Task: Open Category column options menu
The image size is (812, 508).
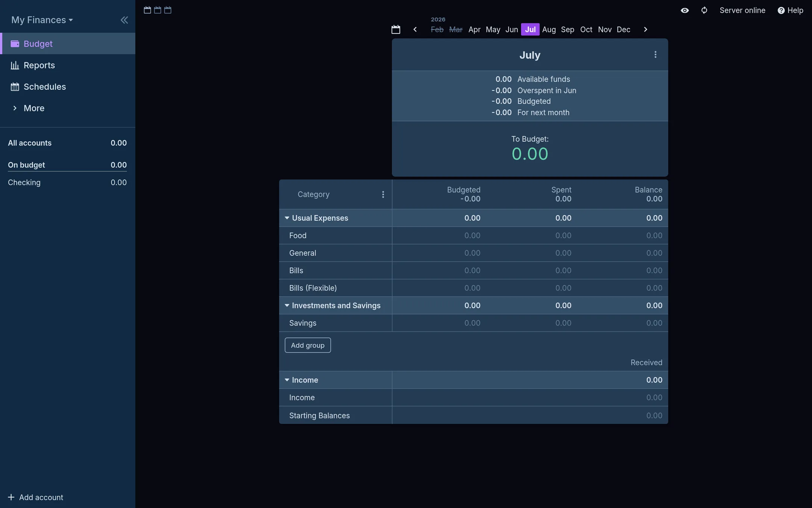Action: (383, 195)
